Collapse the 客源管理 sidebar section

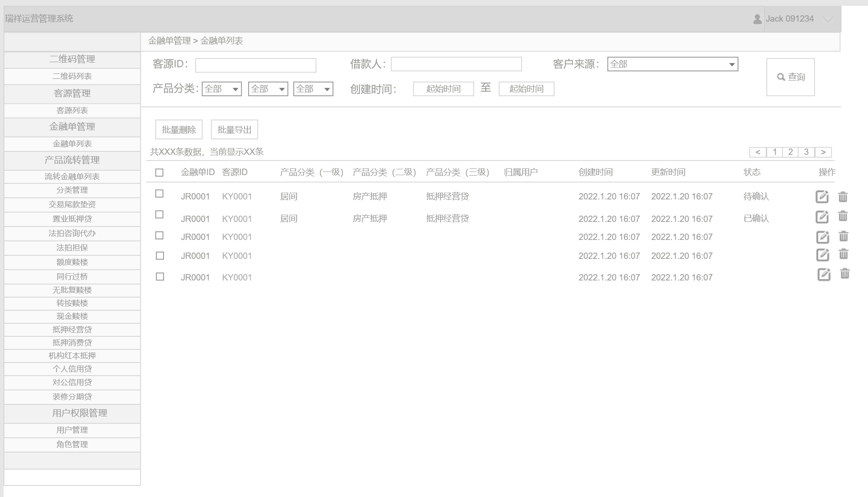pos(72,94)
